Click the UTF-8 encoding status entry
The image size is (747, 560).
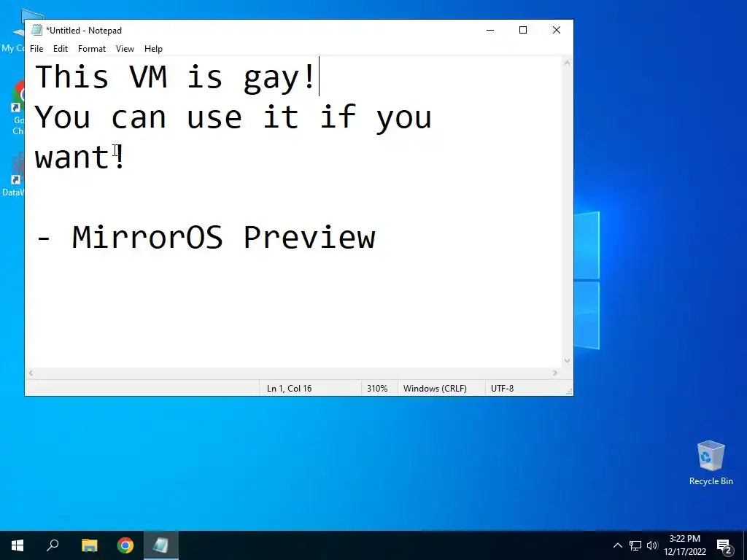[x=502, y=389]
